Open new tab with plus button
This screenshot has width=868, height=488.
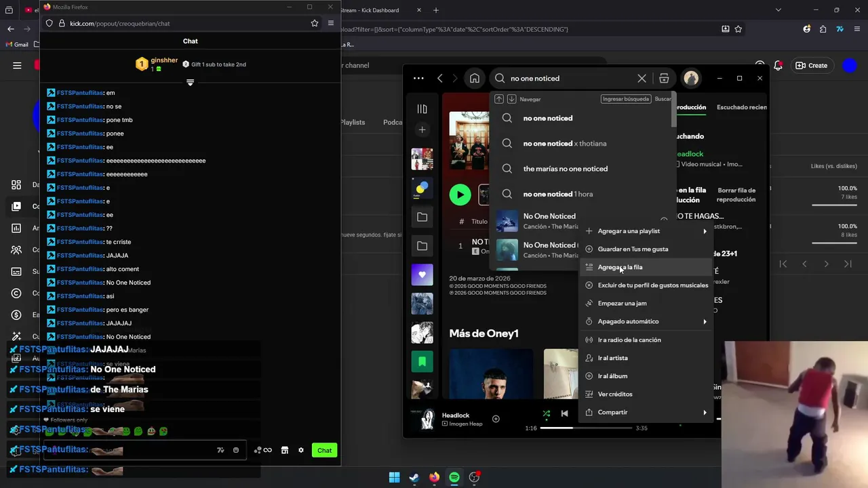tap(436, 10)
